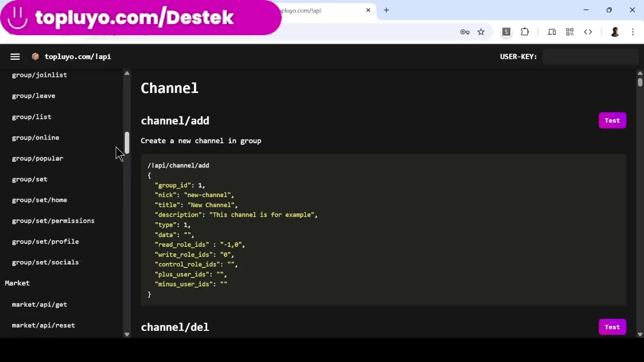The height and width of the screenshot is (362, 644).
Task: Click the "plus_user_ids" code line
Action: (x=191, y=275)
